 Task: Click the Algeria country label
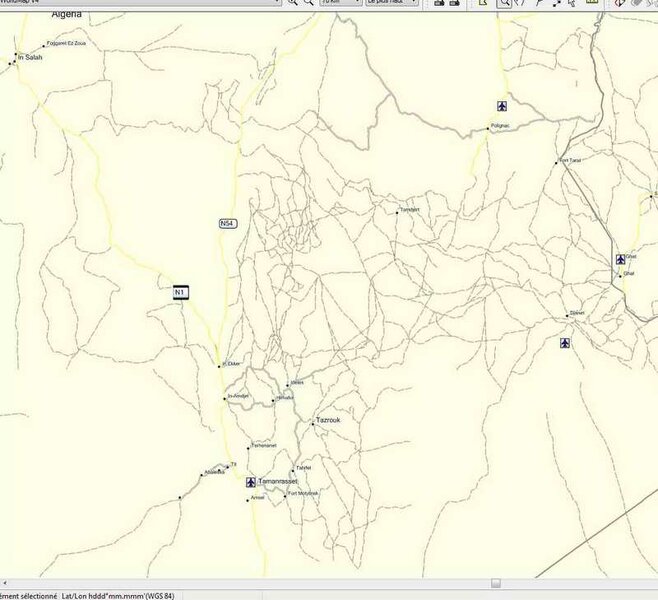click(67, 15)
